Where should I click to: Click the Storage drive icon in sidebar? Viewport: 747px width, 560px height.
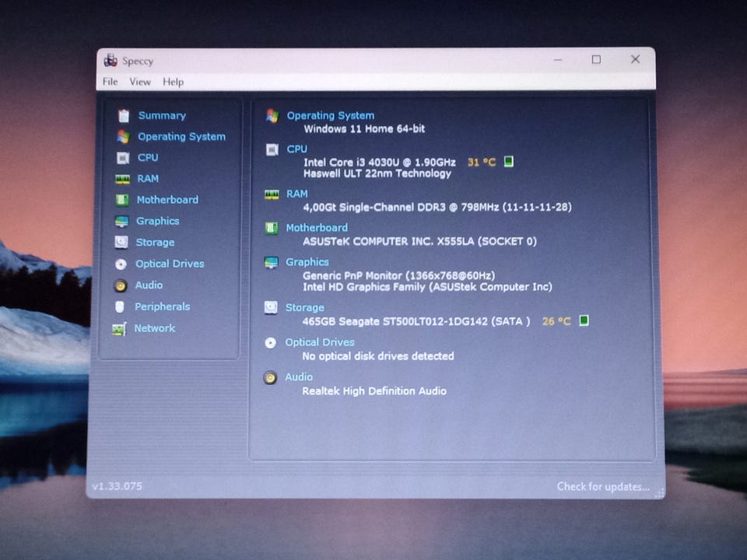(121, 243)
